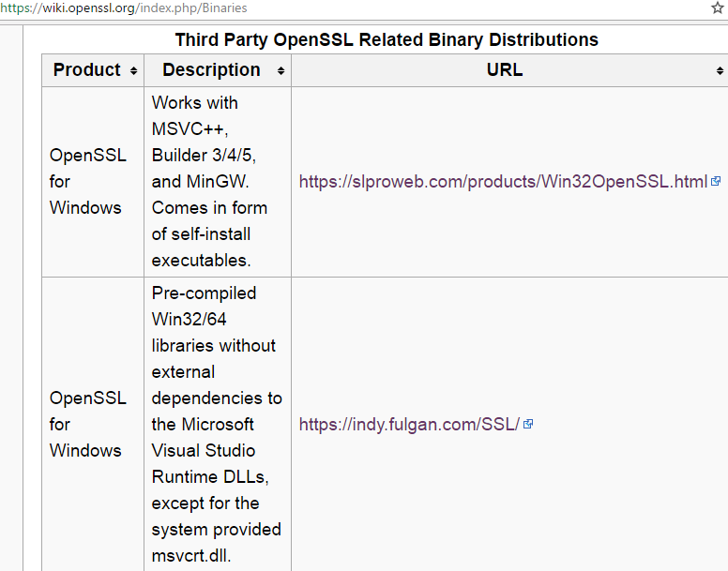The width and height of the screenshot is (728, 571).
Task: Select the wiki.openssl.org address bar URL
Action: (x=124, y=8)
